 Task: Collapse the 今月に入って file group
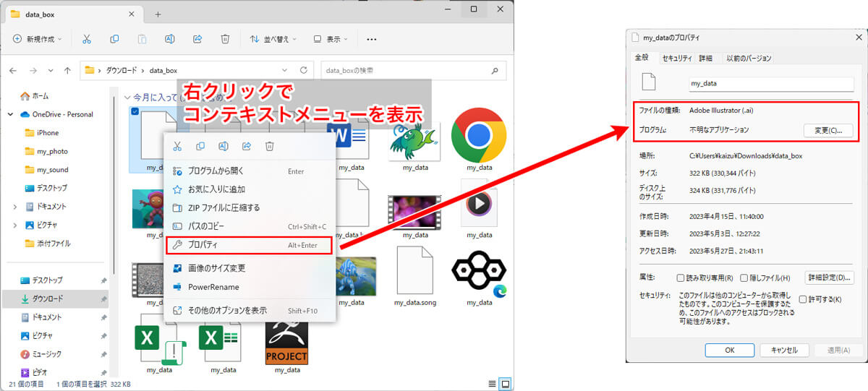pyautogui.click(x=128, y=97)
